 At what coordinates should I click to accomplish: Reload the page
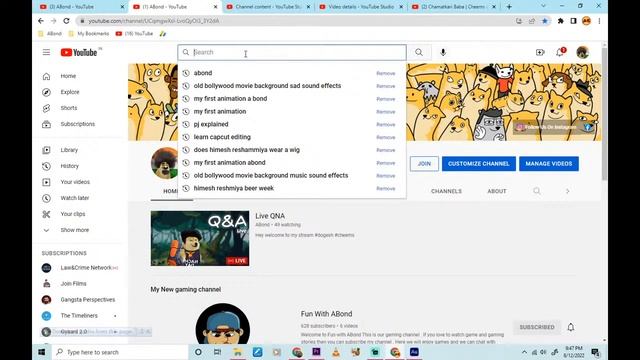(x=67, y=20)
